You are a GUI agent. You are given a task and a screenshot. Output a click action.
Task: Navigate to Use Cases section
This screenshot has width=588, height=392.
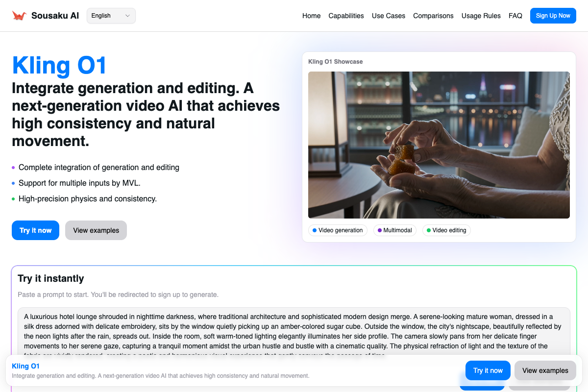[388, 16]
